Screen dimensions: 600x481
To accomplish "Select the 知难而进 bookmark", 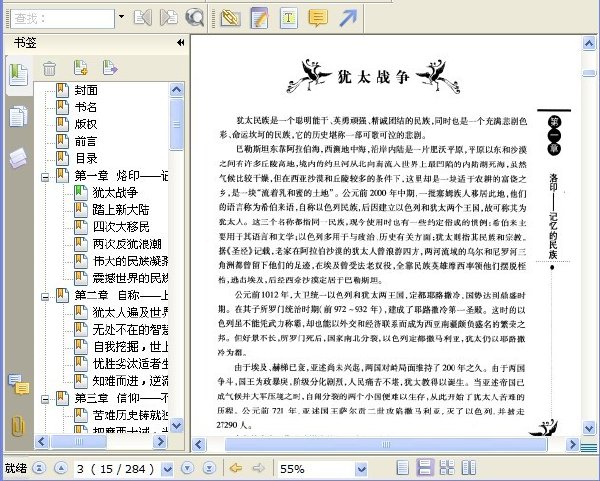I will [x=130, y=381].
